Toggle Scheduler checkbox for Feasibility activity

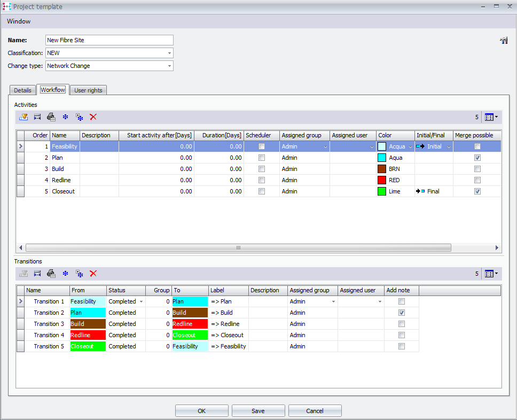[262, 146]
